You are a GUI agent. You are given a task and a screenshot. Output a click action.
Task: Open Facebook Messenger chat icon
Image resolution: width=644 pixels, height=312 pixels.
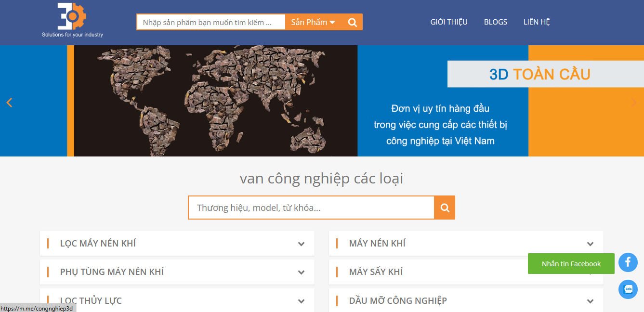click(628, 262)
